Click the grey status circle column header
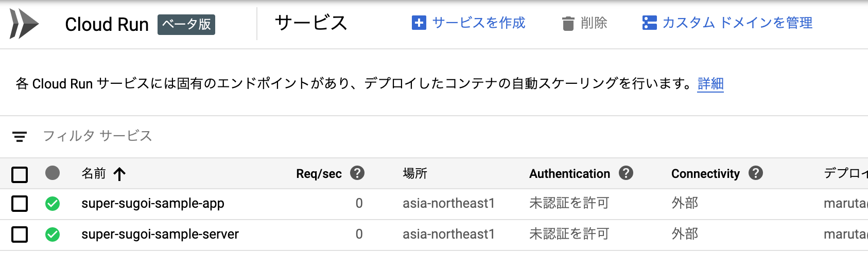868x253 pixels. [x=53, y=173]
